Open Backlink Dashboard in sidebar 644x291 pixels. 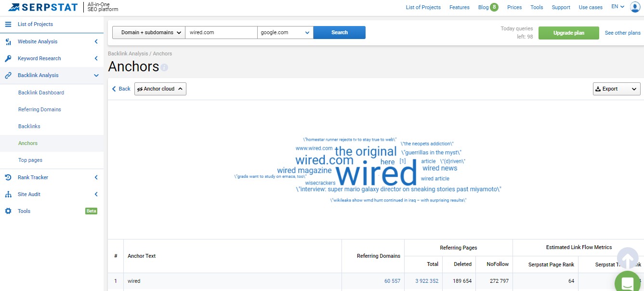point(41,93)
